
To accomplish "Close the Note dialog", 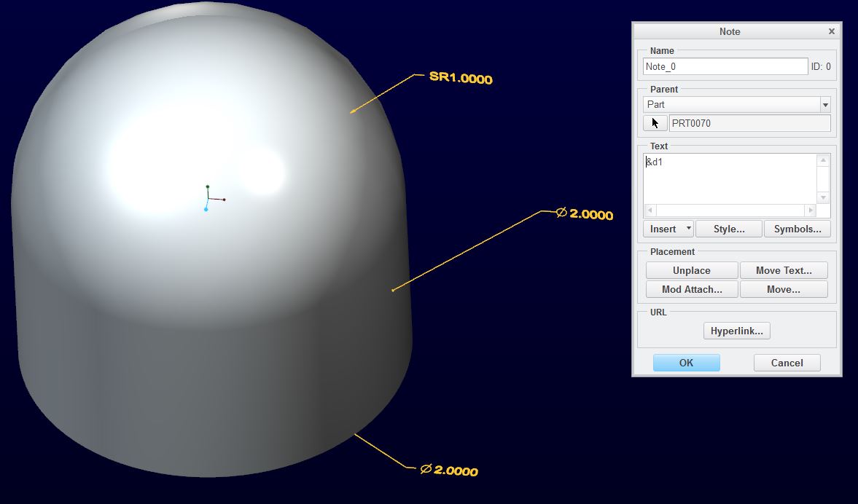I will coord(831,31).
